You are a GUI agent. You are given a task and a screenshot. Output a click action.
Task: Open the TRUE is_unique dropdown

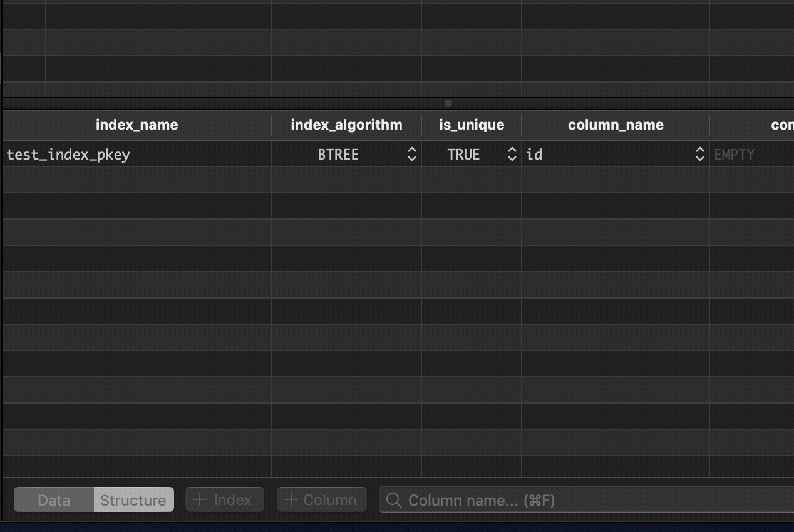pyautogui.click(x=512, y=155)
